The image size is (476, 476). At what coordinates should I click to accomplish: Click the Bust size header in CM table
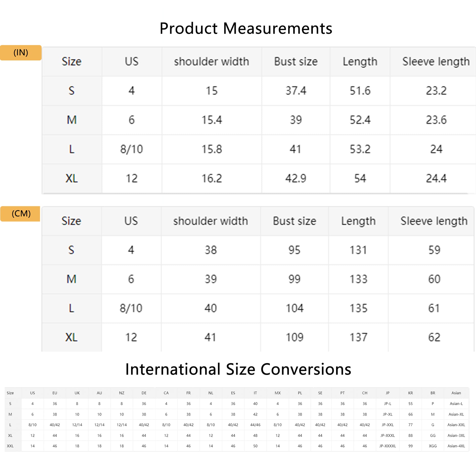coord(295,221)
